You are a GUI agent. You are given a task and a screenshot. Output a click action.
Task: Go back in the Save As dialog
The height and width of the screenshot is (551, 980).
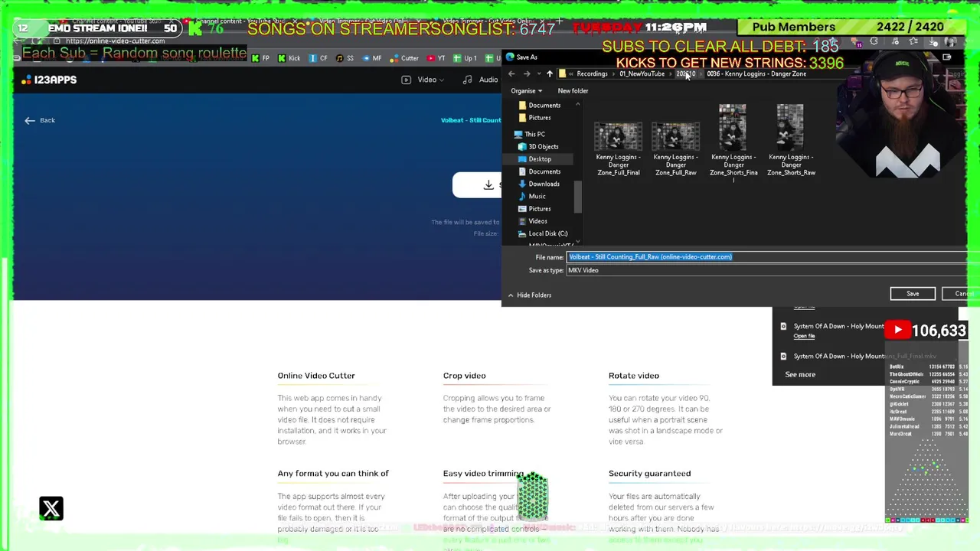coord(511,74)
